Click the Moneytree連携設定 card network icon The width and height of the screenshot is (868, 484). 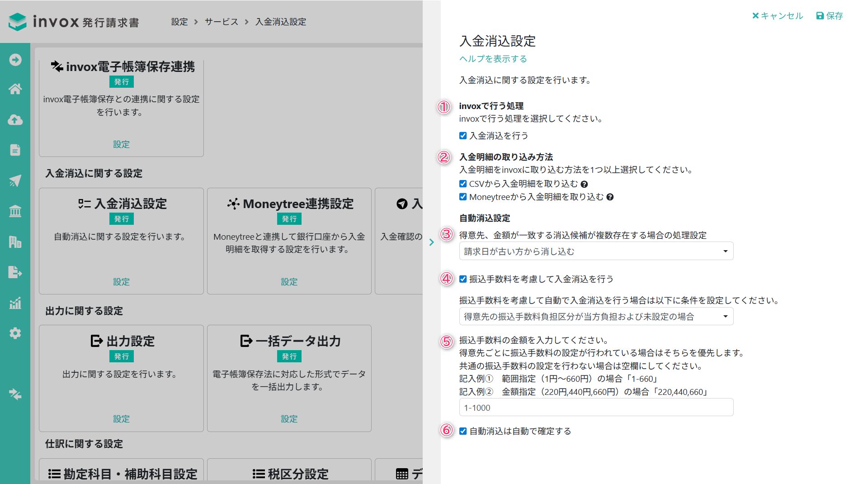(233, 204)
